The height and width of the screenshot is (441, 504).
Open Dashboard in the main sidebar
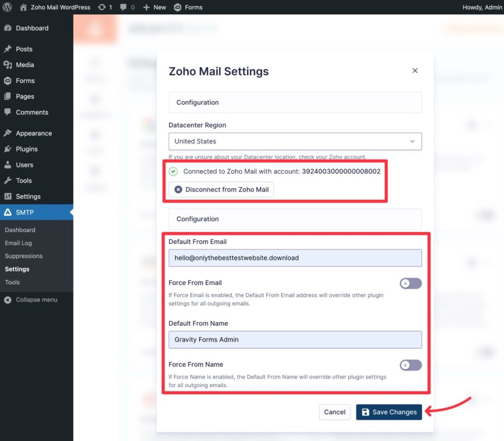(32, 28)
